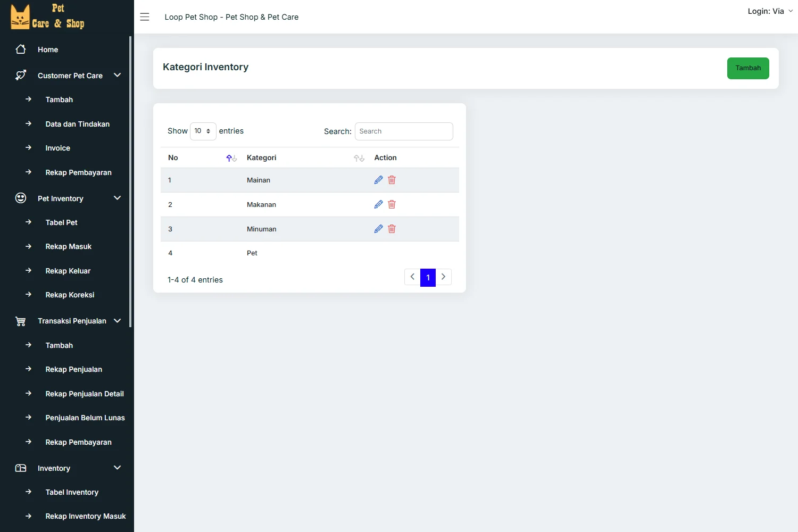Go to previous page arrow in pagination

412,277
